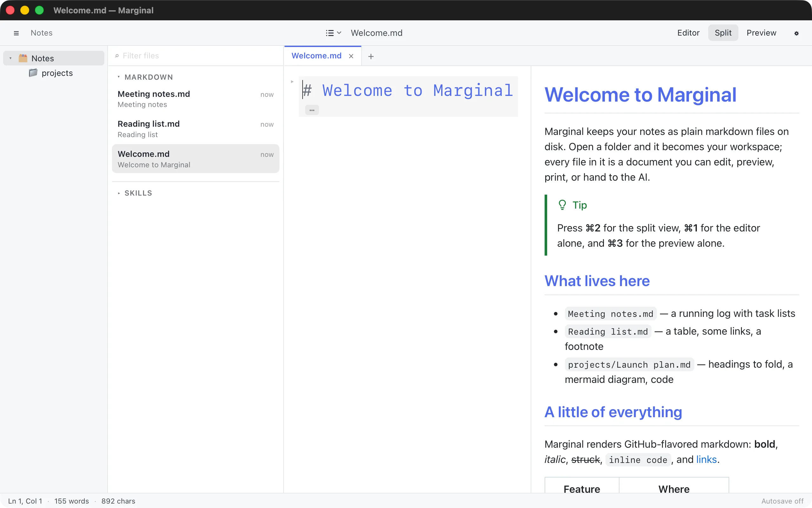Viewport: 812px width, 508px height.
Task: Switch to Preview view mode
Action: tap(761, 33)
